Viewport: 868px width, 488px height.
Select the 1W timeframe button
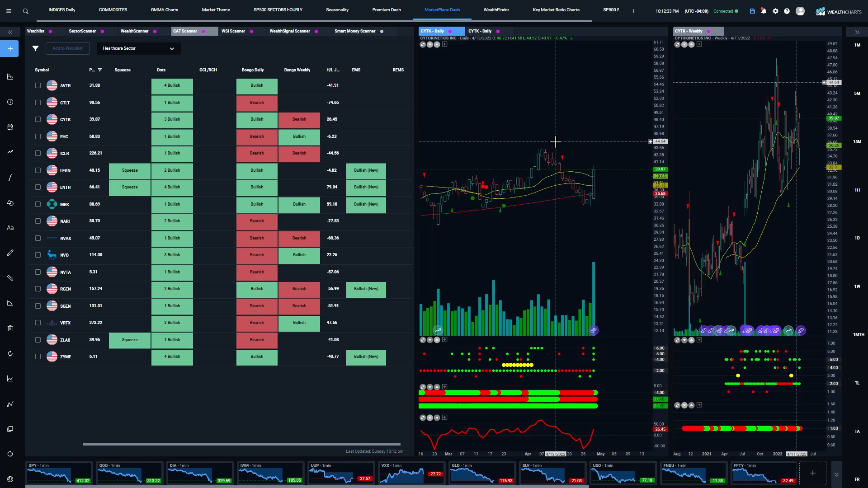(x=857, y=286)
